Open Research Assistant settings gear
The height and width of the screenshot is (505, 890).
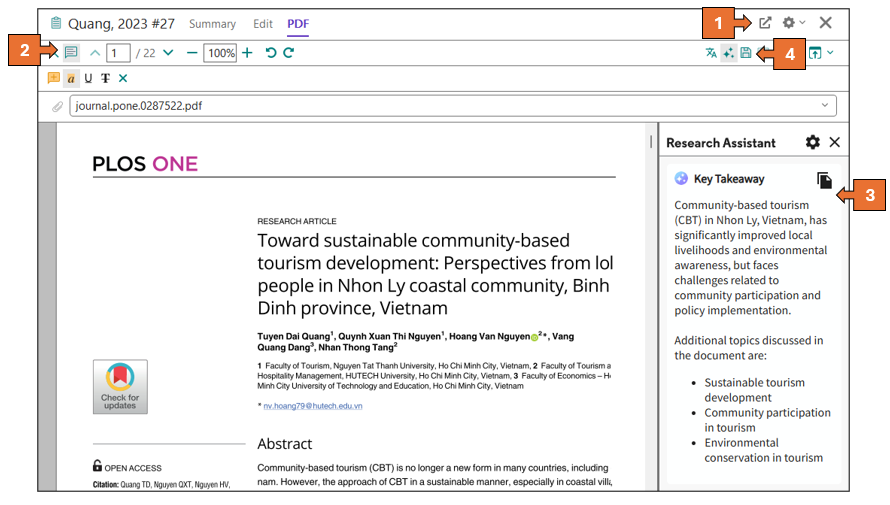[x=812, y=143]
